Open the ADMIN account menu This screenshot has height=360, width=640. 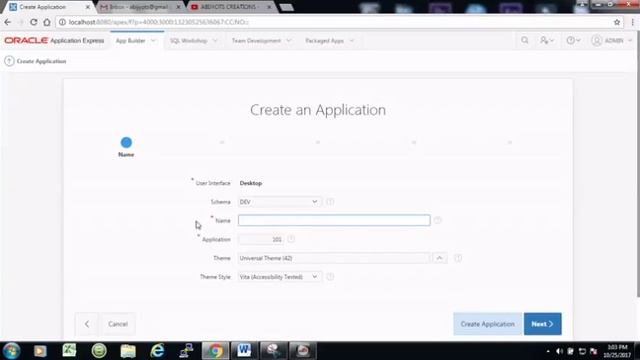point(611,40)
